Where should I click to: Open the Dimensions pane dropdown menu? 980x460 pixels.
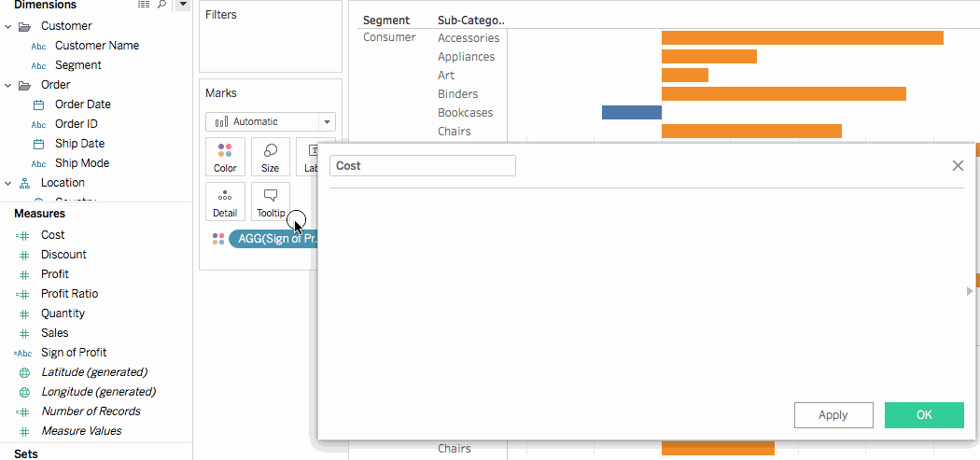pos(183,6)
